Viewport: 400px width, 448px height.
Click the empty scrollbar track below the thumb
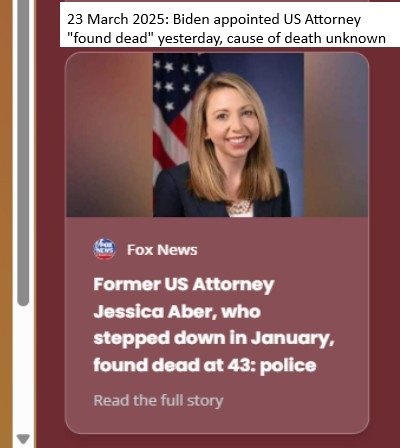coord(23,368)
